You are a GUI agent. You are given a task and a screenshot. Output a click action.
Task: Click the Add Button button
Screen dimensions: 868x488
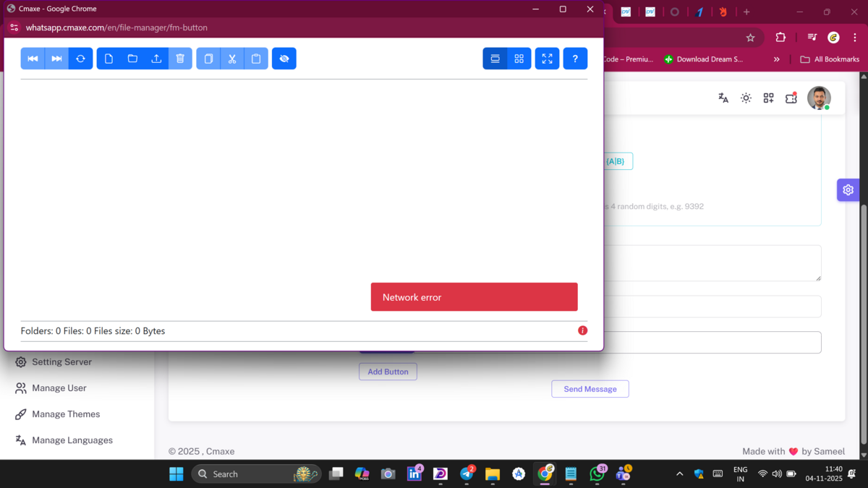[388, 372]
